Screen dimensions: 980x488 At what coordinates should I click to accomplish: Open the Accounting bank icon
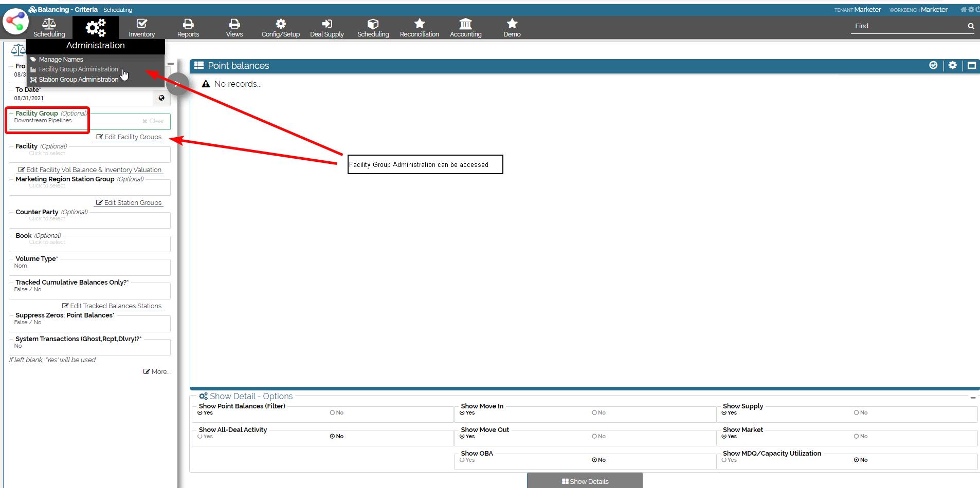[x=465, y=24]
